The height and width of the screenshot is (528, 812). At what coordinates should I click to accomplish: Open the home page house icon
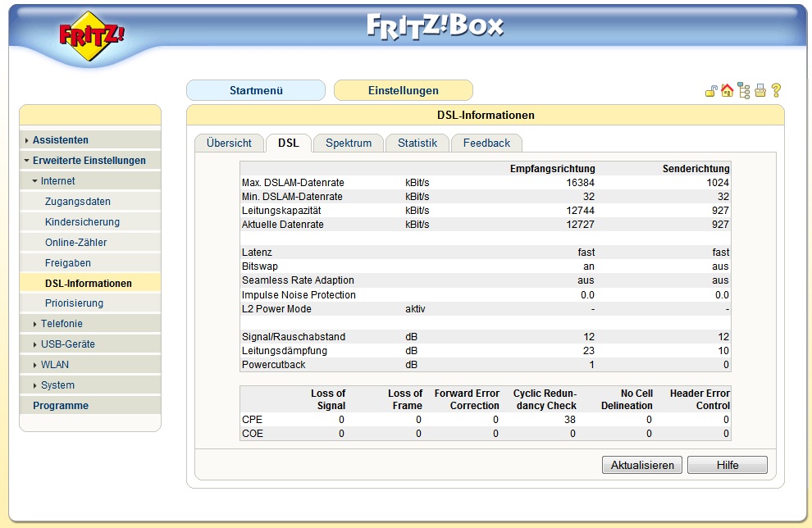[x=727, y=90]
